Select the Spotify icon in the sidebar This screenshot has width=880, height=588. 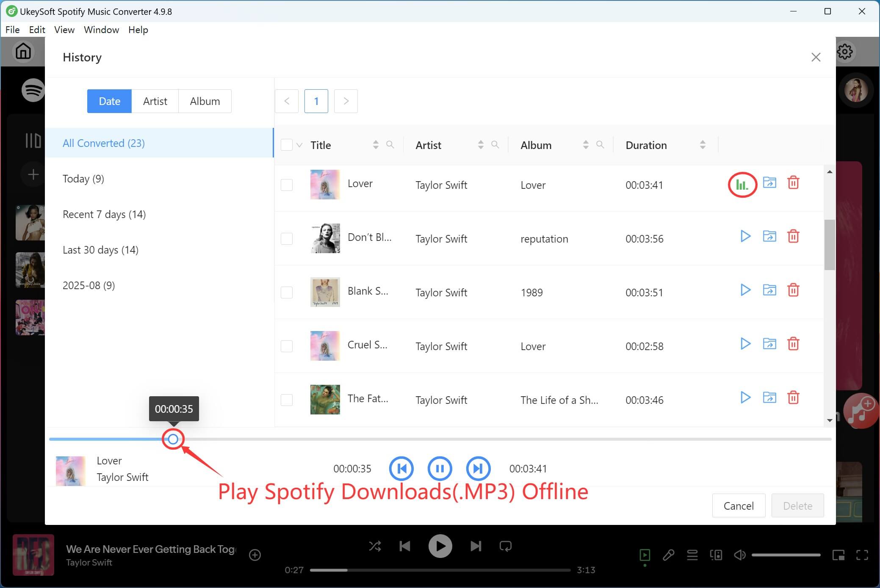click(33, 90)
